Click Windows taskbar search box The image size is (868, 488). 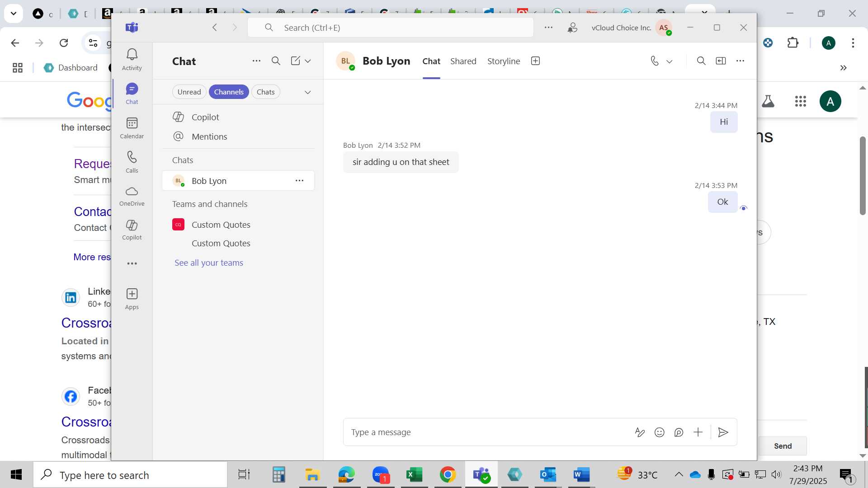pyautogui.click(x=130, y=475)
